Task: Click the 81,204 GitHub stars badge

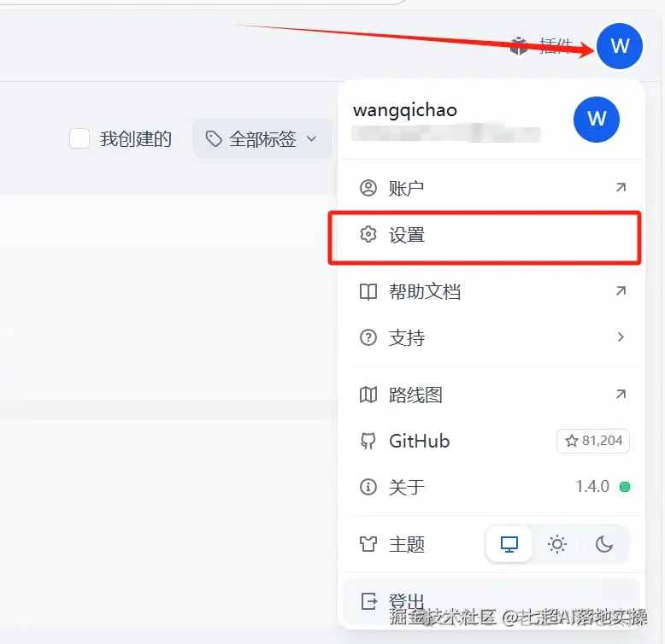Action: 593,441
